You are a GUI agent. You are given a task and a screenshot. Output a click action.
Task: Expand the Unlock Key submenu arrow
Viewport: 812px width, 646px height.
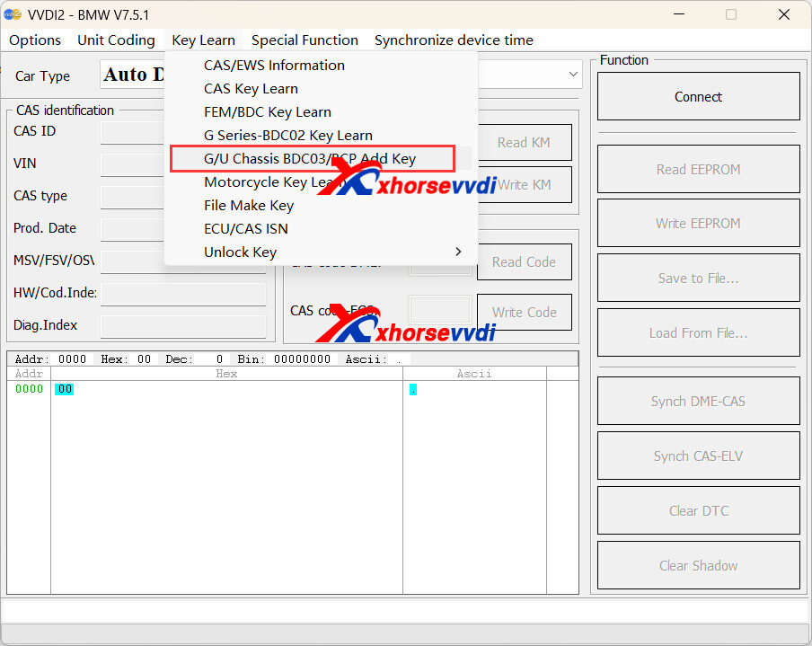458,252
